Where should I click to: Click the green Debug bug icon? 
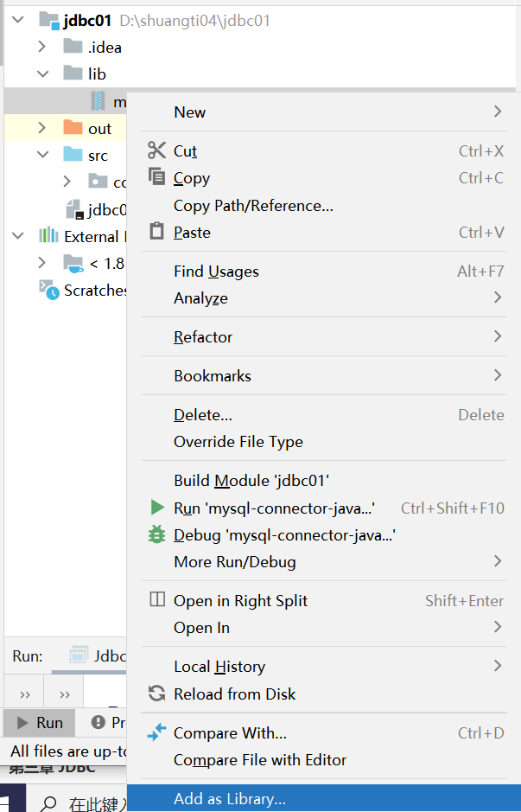(156, 534)
